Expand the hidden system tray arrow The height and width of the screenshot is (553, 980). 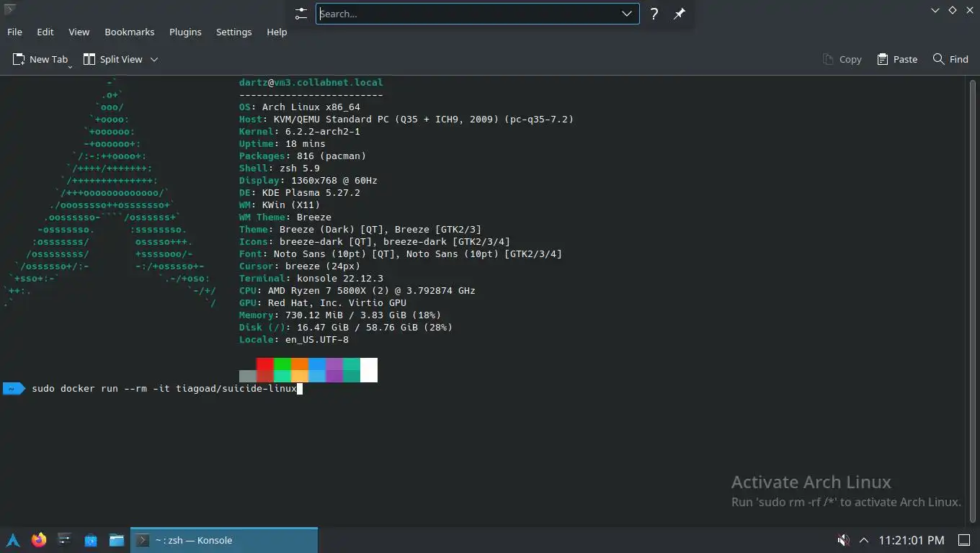tap(864, 540)
